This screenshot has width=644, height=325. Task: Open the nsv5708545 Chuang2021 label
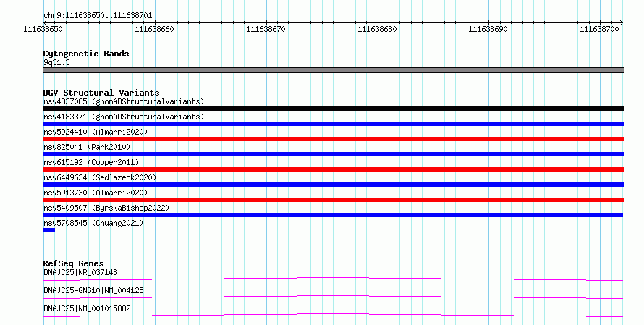(93, 223)
